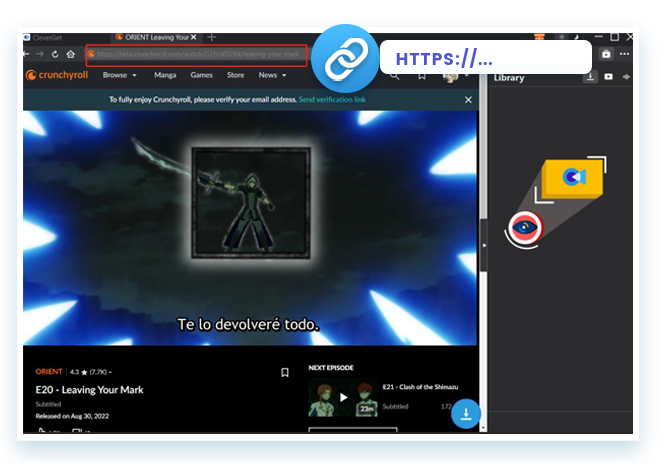This screenshot has width=664, height=463.
Task: Click the page vertical scrollbar
Action: click(483, 254)
